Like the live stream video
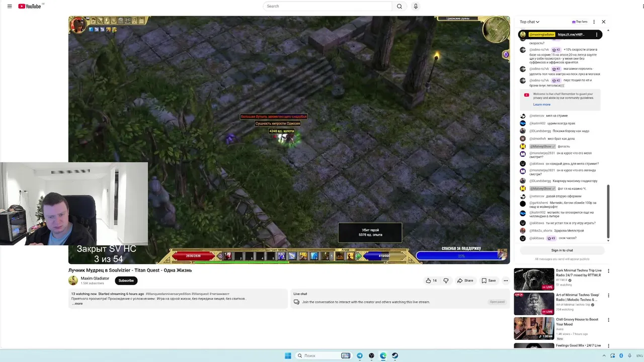Viewport: 644px width, 362px height. [431, 281]
